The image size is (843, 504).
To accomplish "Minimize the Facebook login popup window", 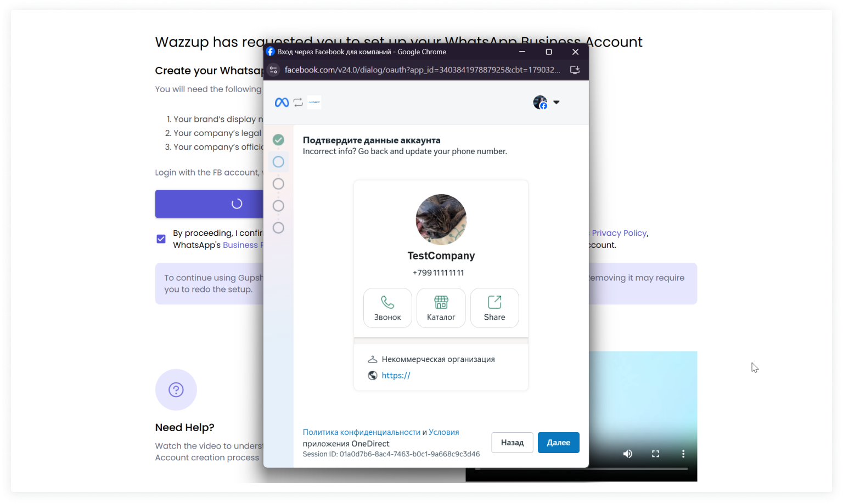I will [522, 52].
